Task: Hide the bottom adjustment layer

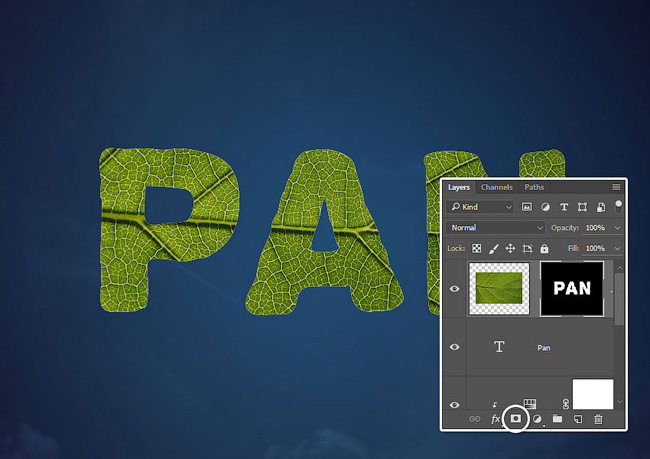Action: 454,405
